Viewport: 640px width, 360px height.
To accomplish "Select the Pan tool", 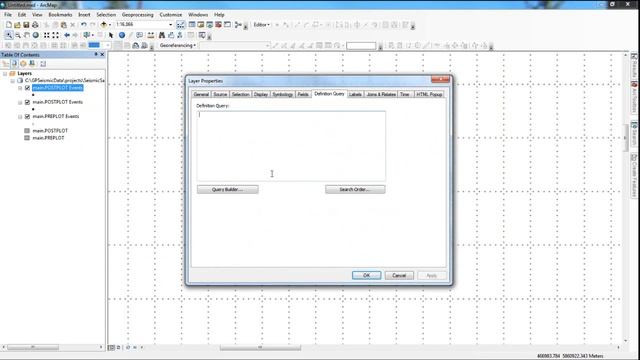I will click(27, 36).
